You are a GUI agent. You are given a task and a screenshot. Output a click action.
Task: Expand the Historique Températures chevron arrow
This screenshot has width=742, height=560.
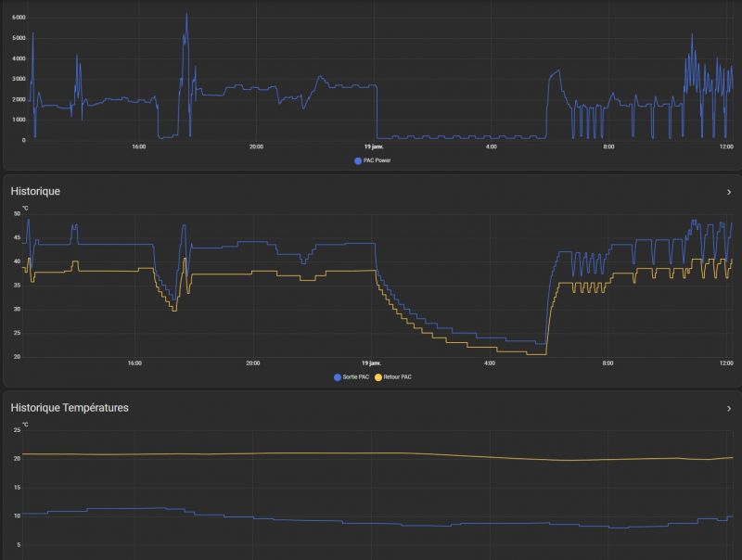click(729, 408)
